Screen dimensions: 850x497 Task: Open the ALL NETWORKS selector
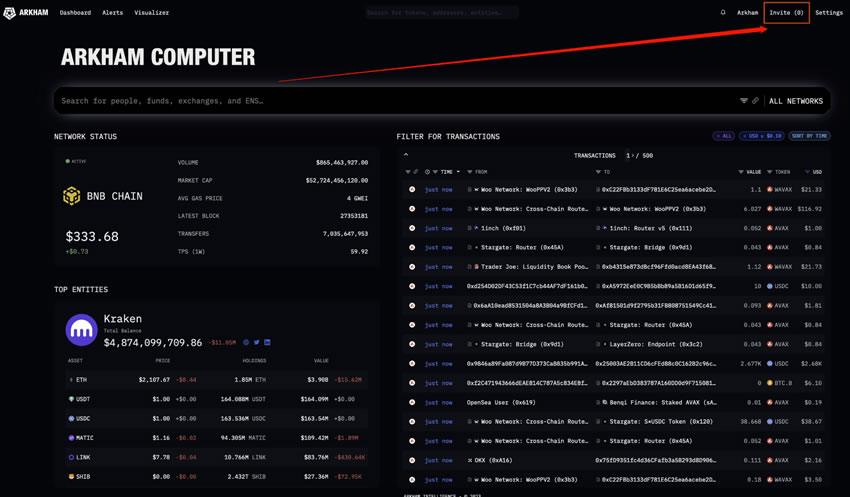796,101
